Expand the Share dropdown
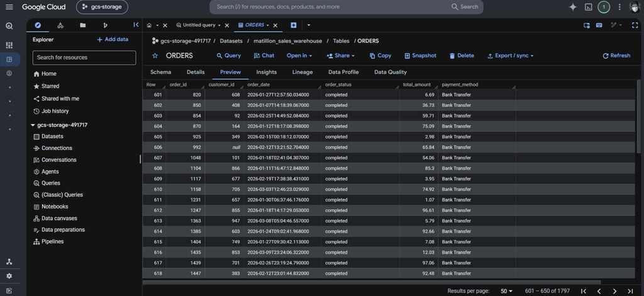The height and width of the screenshot is (296, 644). click(340, 55)
